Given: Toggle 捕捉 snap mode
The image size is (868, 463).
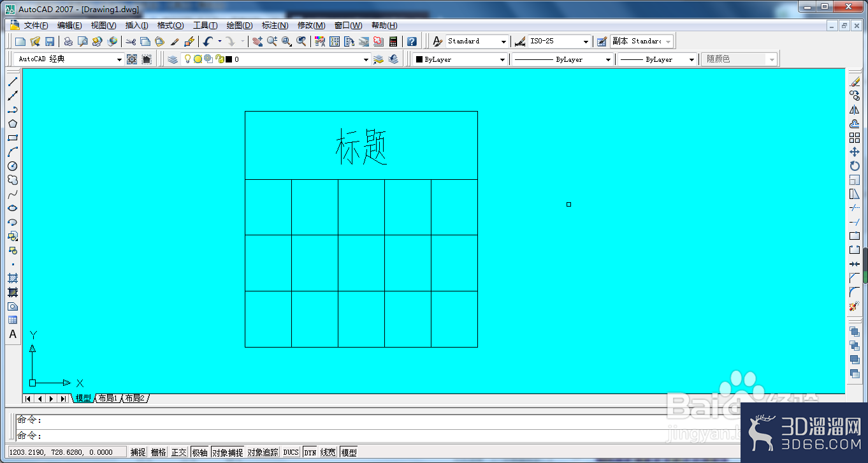Looking at the screenshot, I should 138,452.
